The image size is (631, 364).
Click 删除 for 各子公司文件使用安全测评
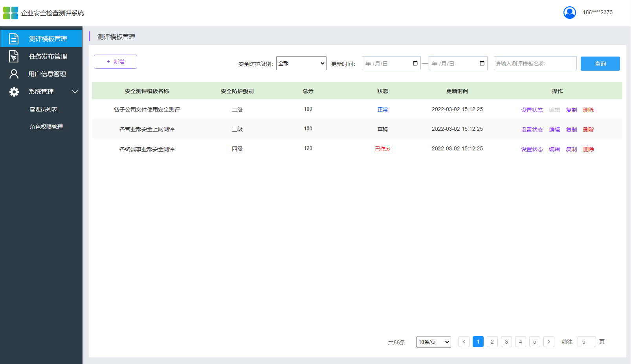tap(589, 110)
